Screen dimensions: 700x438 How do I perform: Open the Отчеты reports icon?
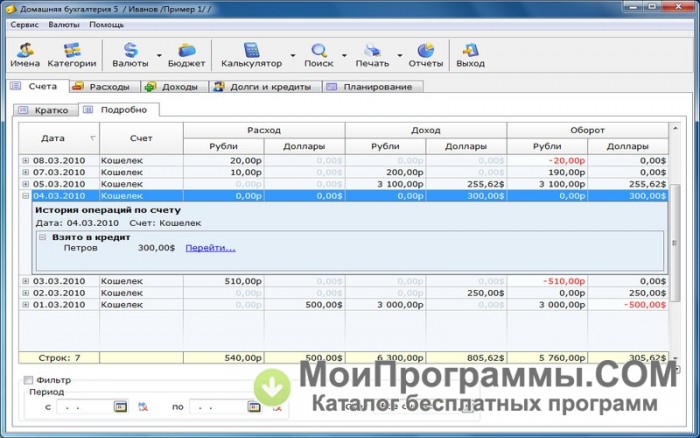click(x=425, y=54)
